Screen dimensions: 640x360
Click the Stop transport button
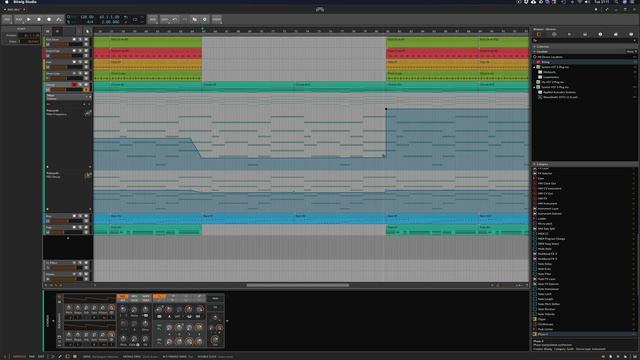[x=39, y=19]
